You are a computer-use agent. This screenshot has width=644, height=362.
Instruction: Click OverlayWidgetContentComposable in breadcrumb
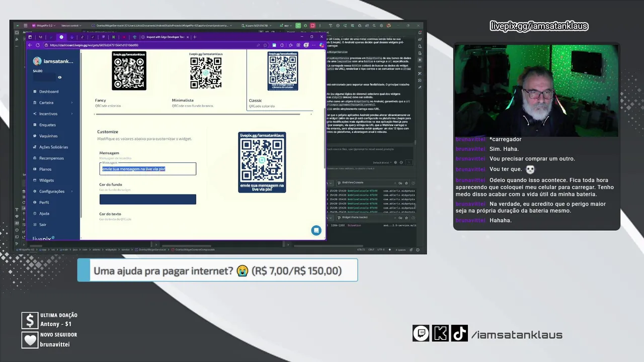tap(194, 250)
